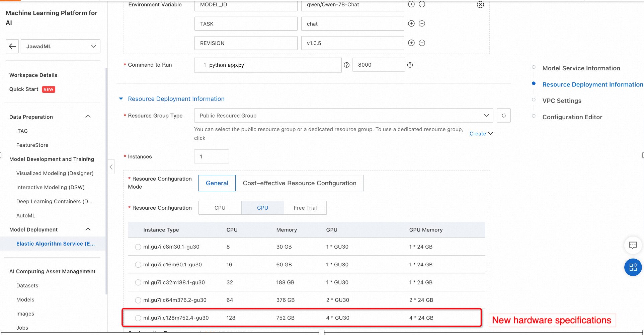Click the v1.0.5 value field
Screen dimensions: 644x335
352,43
